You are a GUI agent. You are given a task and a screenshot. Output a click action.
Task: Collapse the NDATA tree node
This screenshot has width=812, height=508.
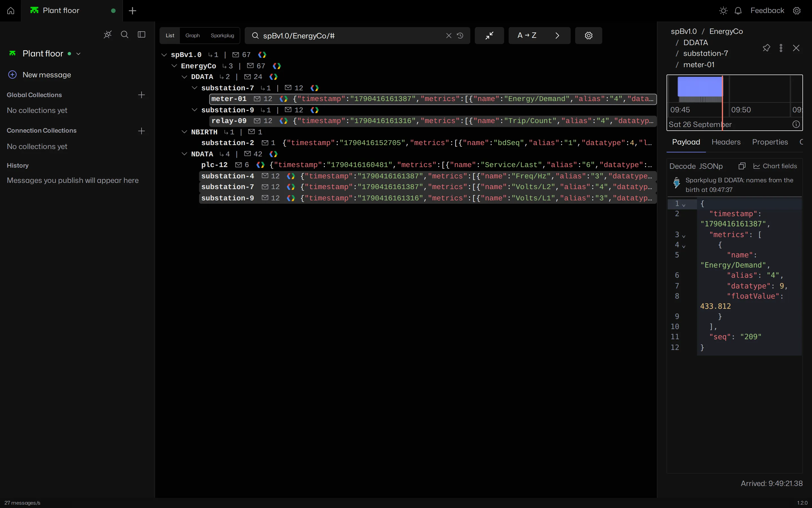[x=184, y=154]
